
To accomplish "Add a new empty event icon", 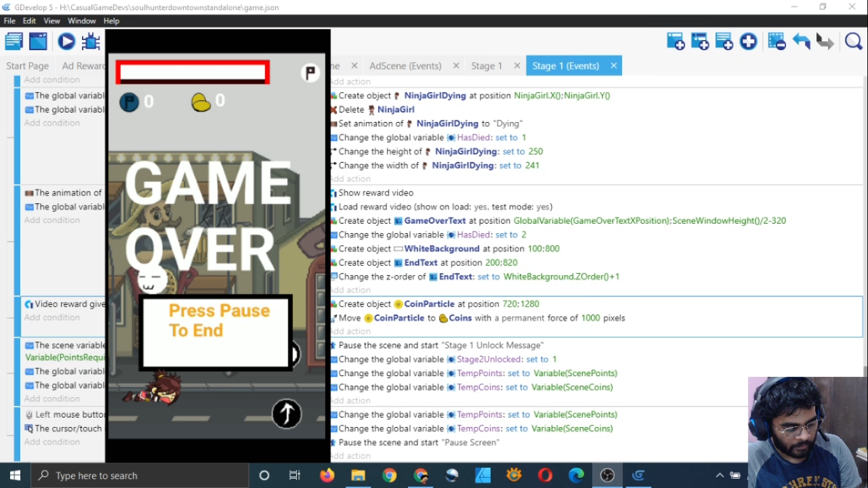I will [x=675, y=42].
